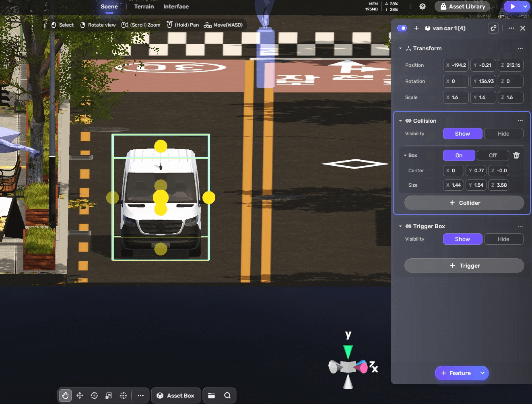Delete the Box collider with trash icon
The width and height of the screenshot is (532, 404).
click(516, 155)
